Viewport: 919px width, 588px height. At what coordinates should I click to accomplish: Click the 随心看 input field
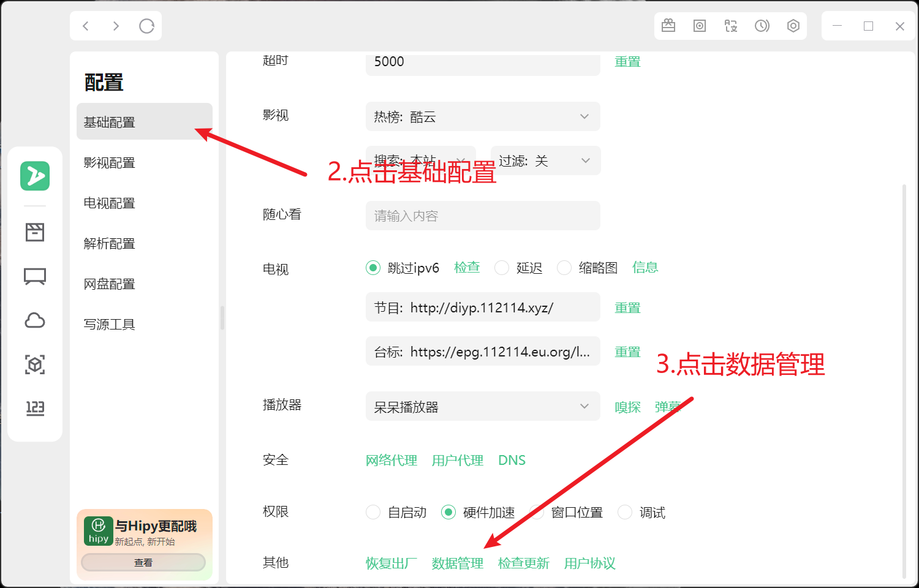click(x=483, y=216)
